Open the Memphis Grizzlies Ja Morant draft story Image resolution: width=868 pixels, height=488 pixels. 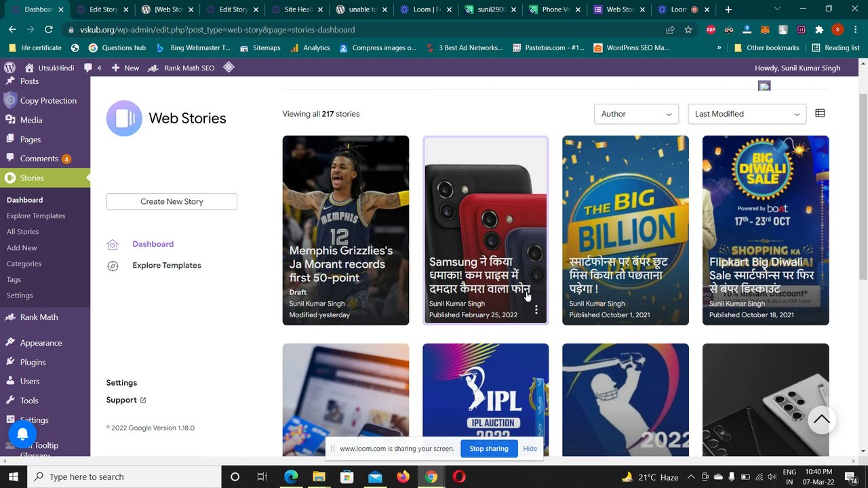pyautogui.click(x=346, y=230)
